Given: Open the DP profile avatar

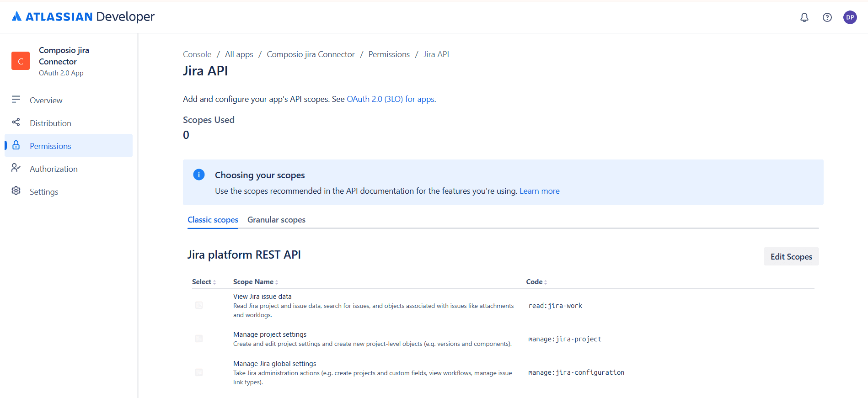Looking at the screenshot, I should pos(850,17).
